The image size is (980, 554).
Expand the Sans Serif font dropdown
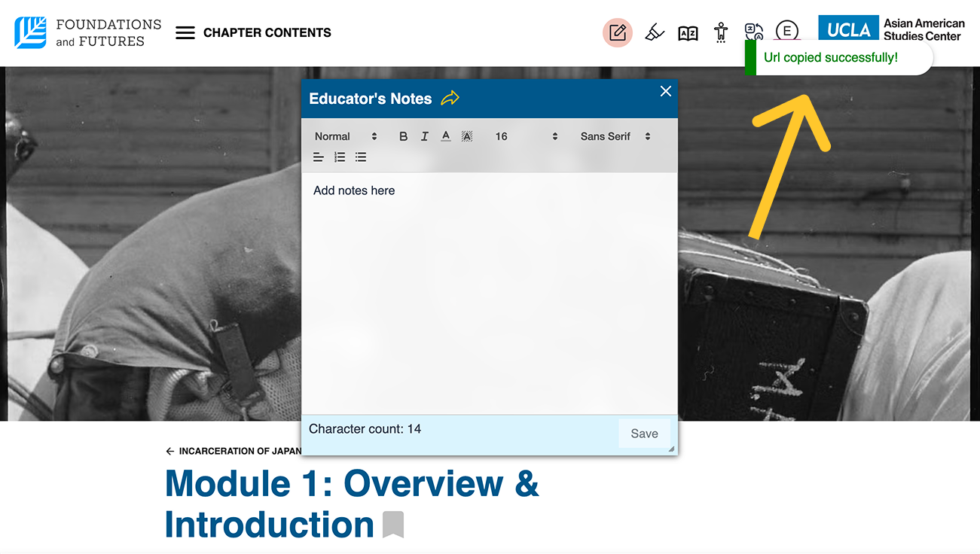615,136
